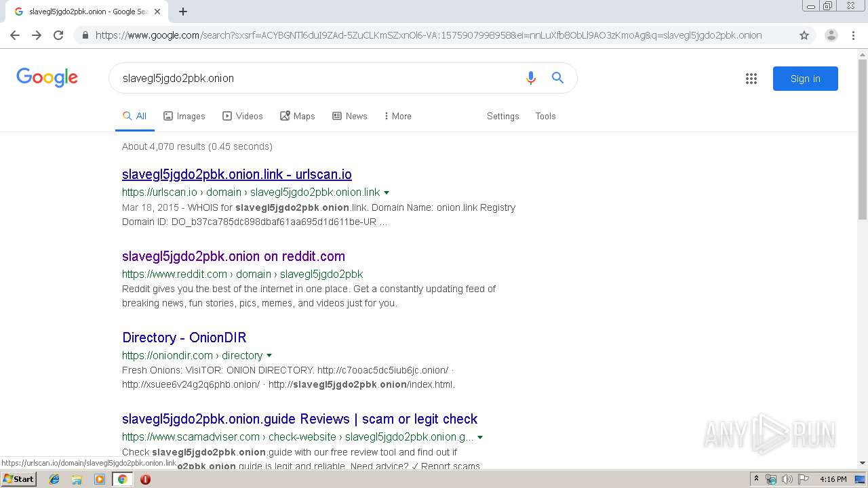Image resolution: width=868 pixels, height=488 pixels.
Task: Select the All results tab
Action: [x=134, y=116]
